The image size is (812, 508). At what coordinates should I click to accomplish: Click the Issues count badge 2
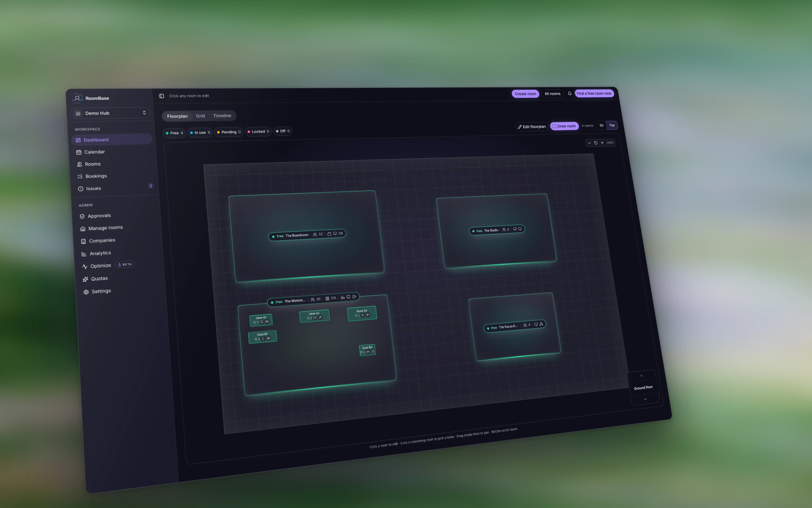coord(151,186)
